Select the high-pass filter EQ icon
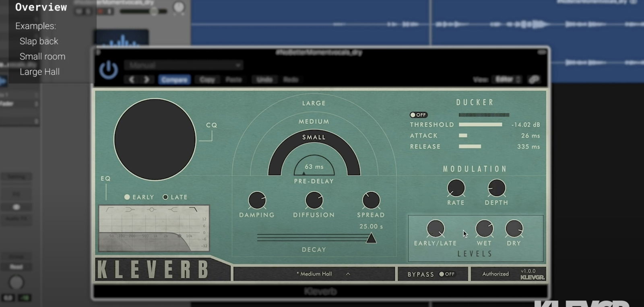 pyautogui.click(x=110, y=209)
